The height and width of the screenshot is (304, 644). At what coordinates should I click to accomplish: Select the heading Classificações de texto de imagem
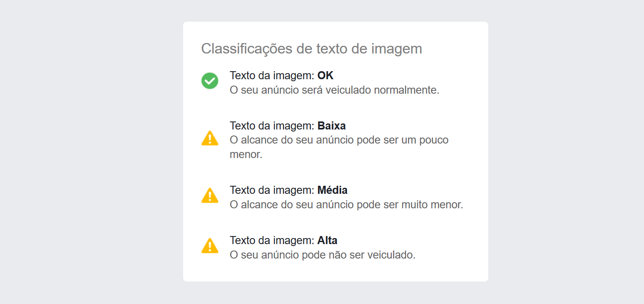click(x=312, y=49)
